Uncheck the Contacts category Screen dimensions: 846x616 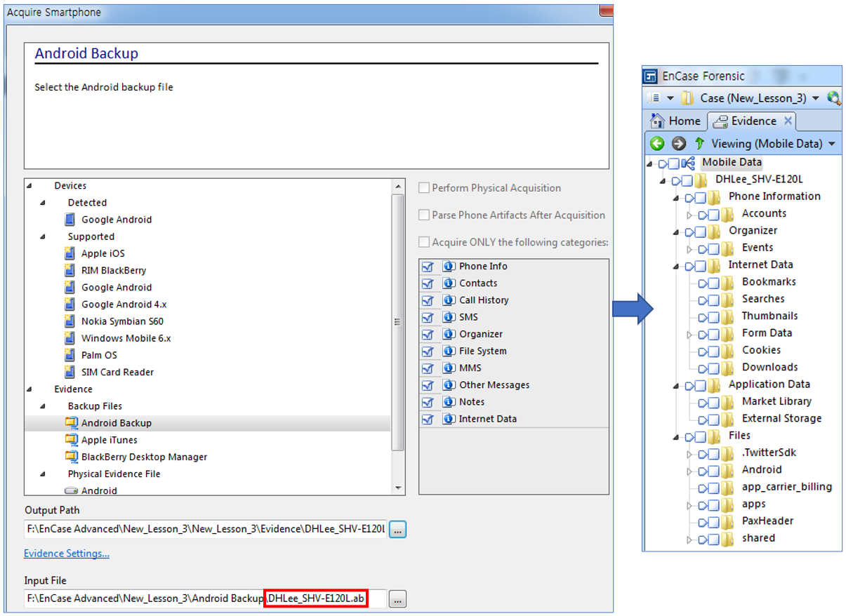[x=428, y=283]
